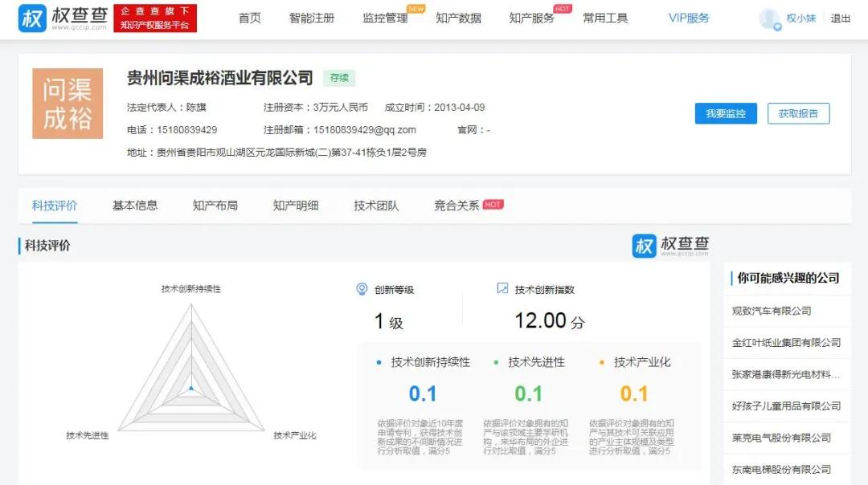
Task: Click the email 15180839429@qq.zom
Action: pos(365,130)
